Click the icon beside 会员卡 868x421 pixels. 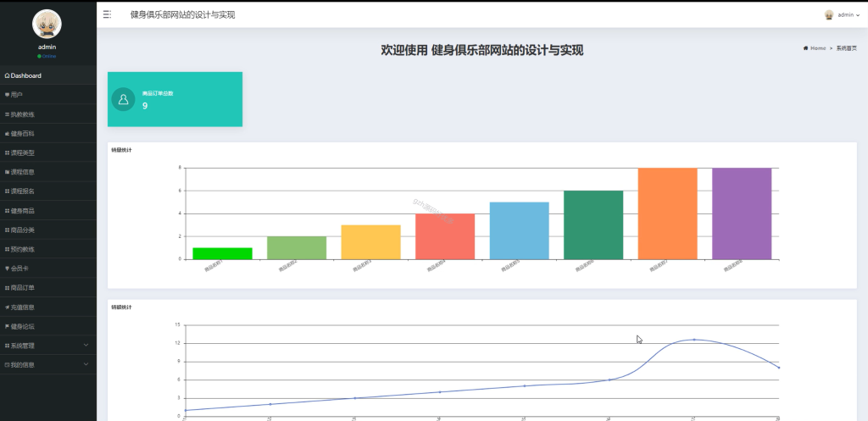pyautogui.click(x=7, y=269)
